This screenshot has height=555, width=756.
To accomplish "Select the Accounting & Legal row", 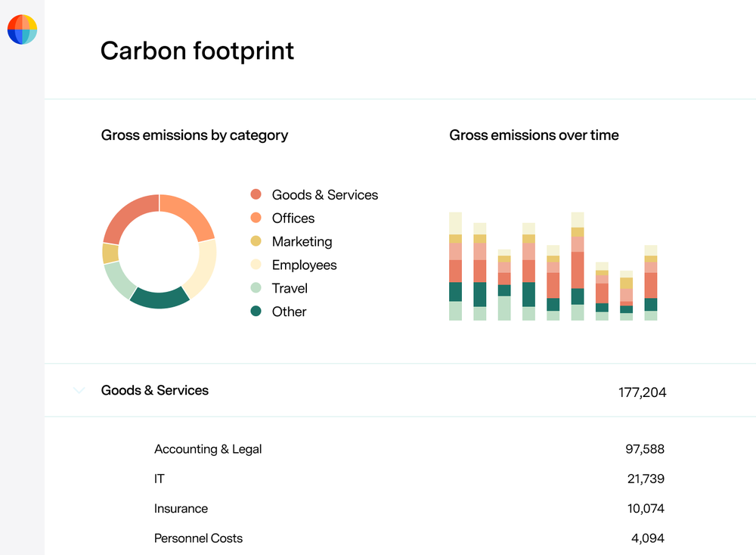I will click(409, 449).
